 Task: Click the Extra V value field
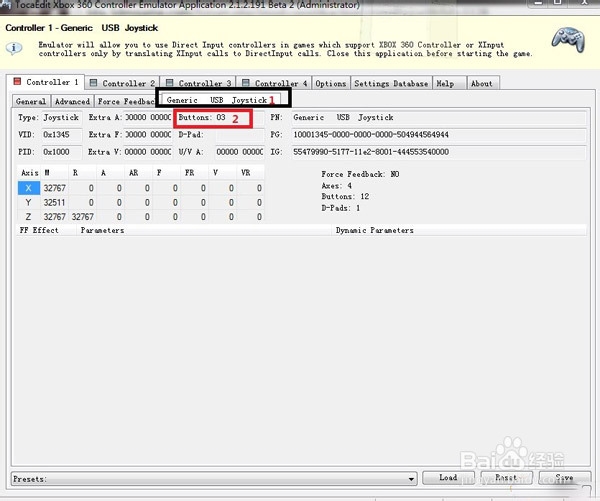148,152
